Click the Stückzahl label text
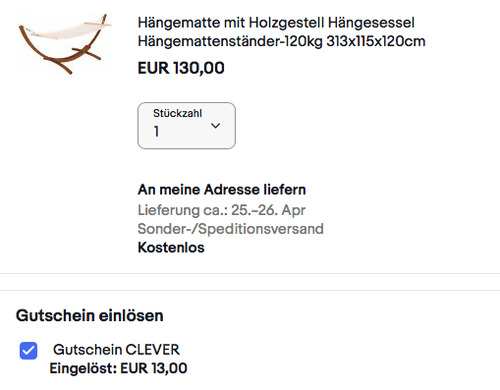Viewport: 500px width, 390px height. pyautogui.click(x=177, y=113)
